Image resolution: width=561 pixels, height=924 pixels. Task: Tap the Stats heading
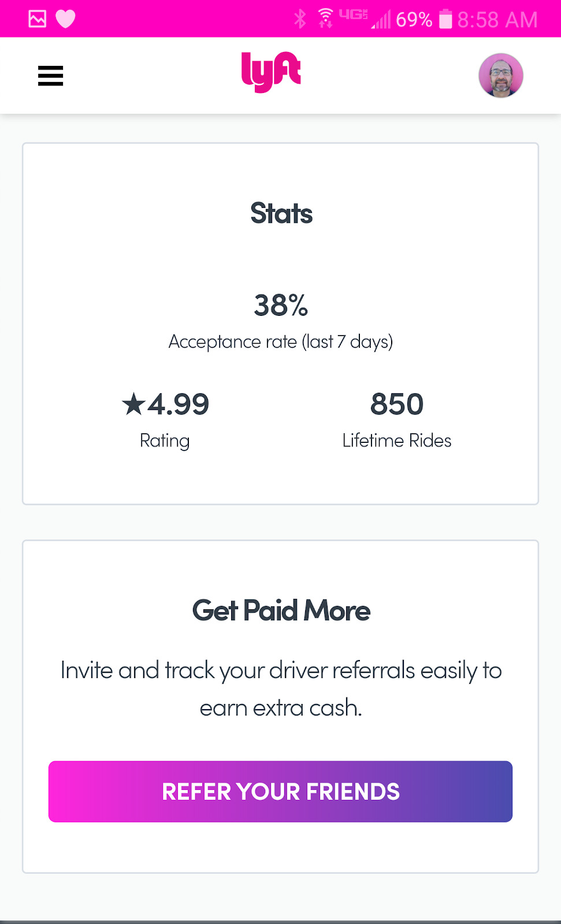281,213
